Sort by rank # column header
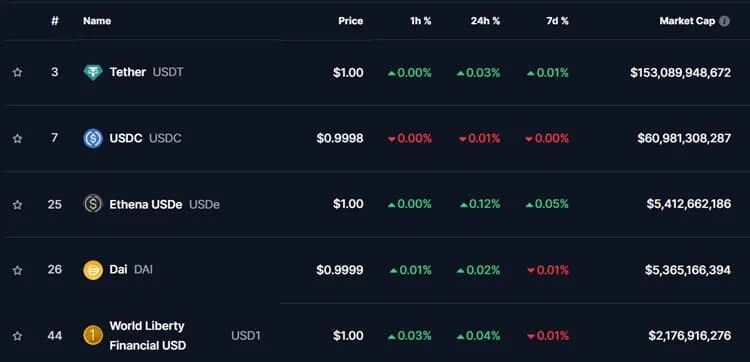This screenshot has height=362, width=750. (x=55, y=21)
